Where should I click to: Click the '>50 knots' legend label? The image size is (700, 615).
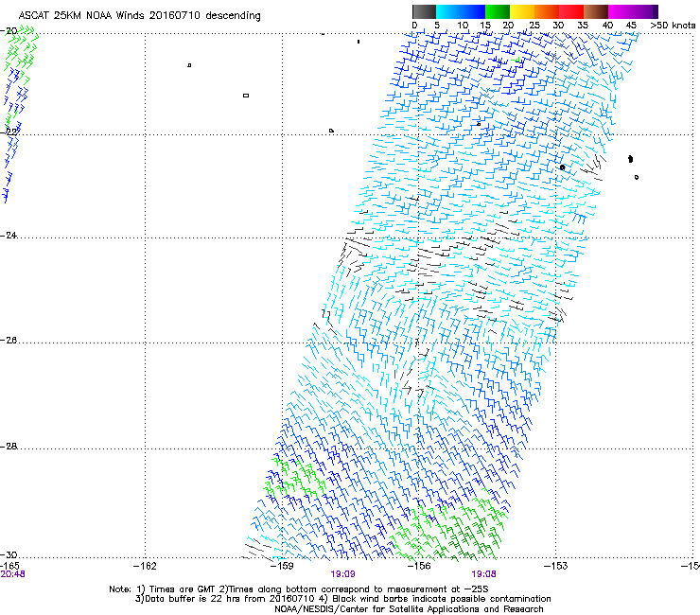click(x=673, y=26)
